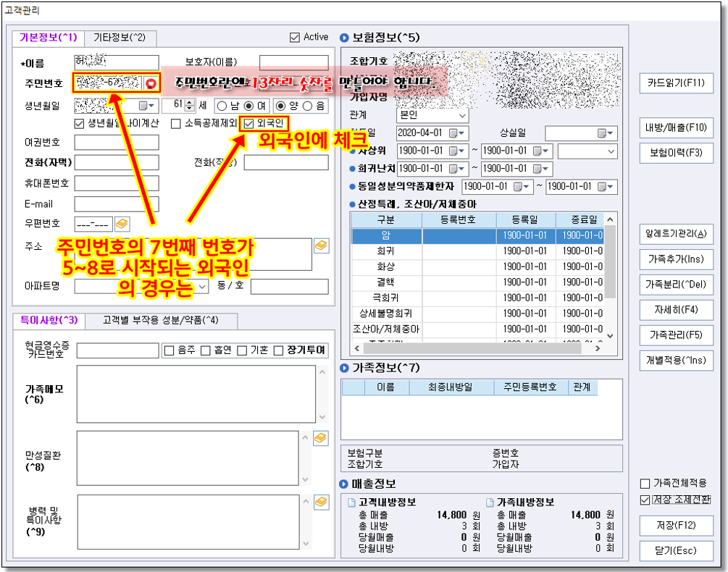Click book icon beside 병력 및 특이사항

322,501
